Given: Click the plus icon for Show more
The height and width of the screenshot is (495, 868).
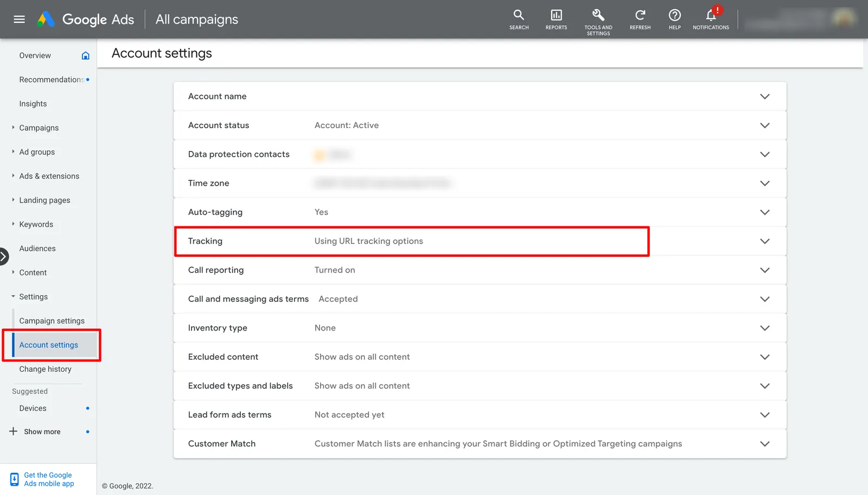Looking at the screenshot, I should (x=14, y=431).
